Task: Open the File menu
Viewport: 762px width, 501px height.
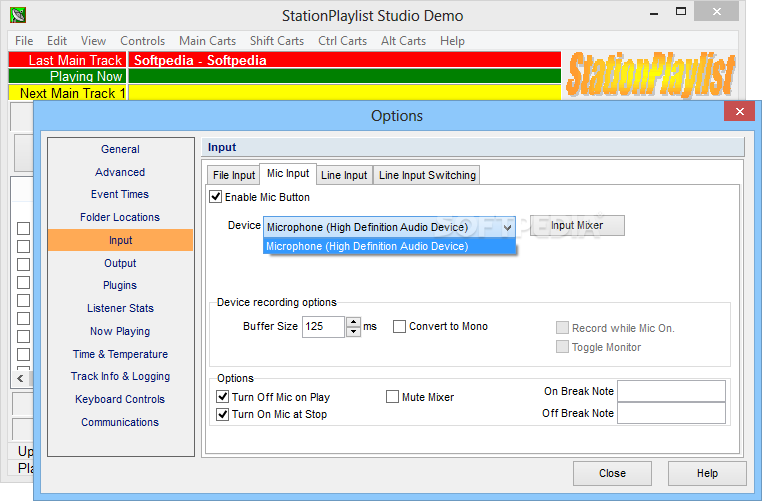Action: 24,41
